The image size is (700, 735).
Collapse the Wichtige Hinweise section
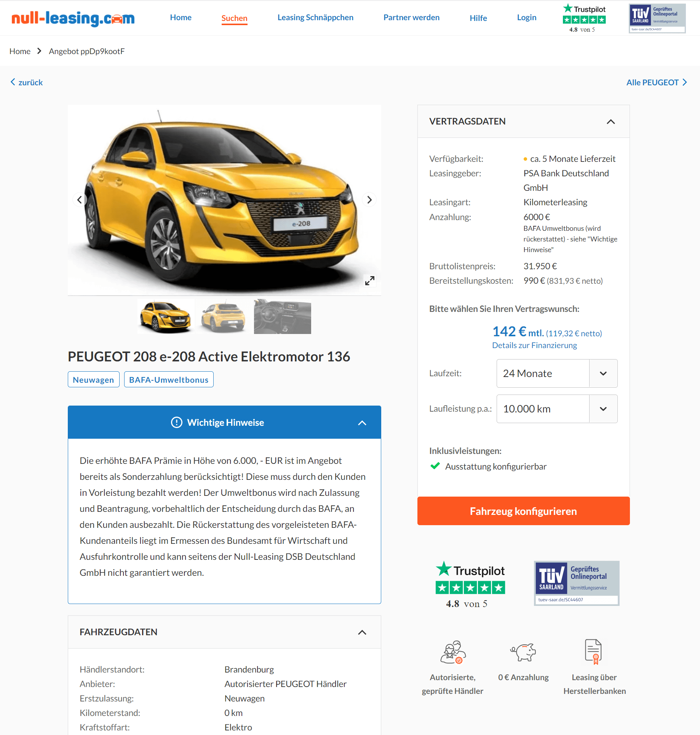pyautogui.click(x=362, y=423)
